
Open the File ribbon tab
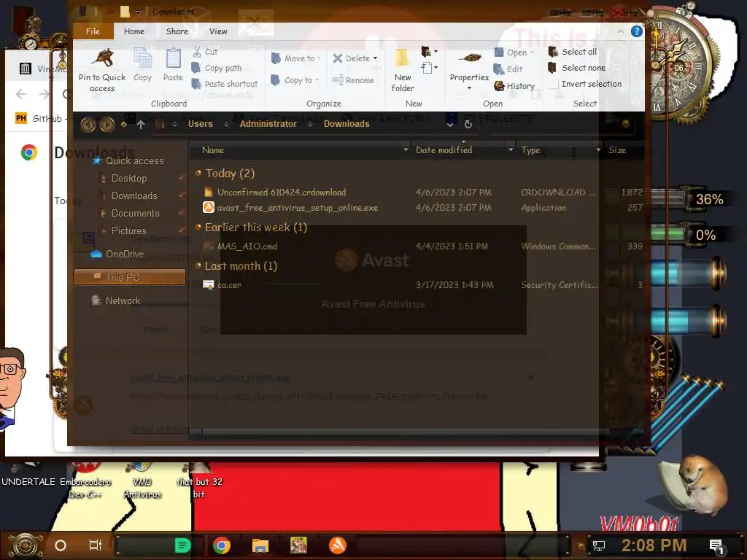tap(93, 31)
